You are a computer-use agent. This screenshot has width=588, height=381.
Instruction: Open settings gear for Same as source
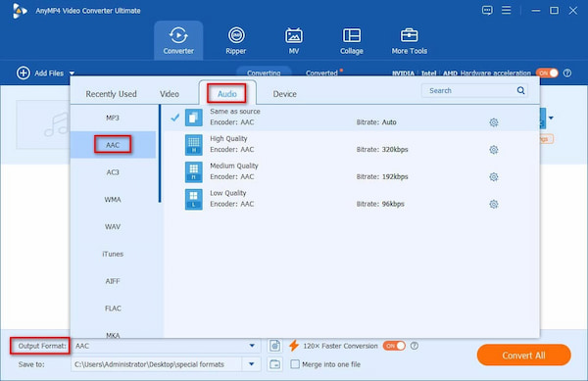click(494, 122)
